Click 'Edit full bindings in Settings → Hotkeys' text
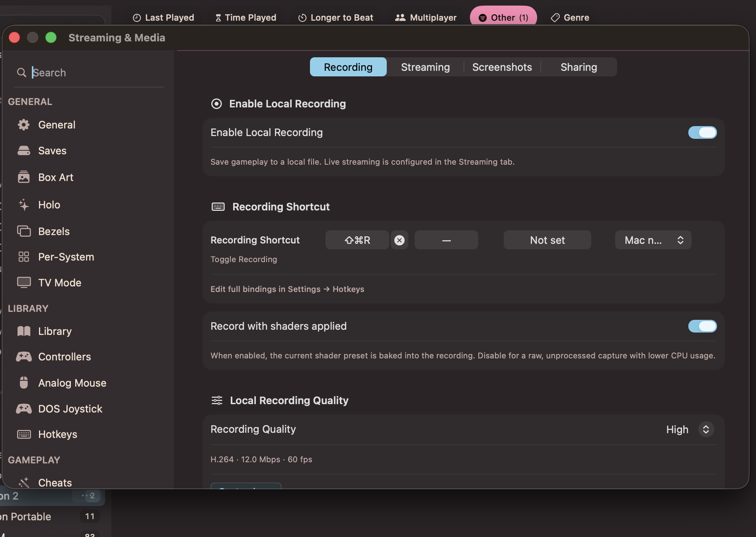The image size is (756, 537). point(287,289)
